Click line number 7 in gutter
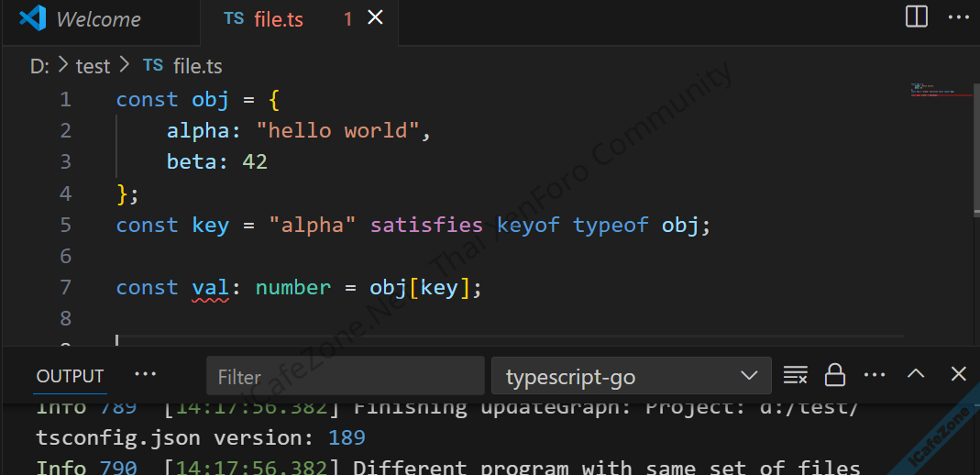This screenshot has width=980, height=475. coord(66,287)
